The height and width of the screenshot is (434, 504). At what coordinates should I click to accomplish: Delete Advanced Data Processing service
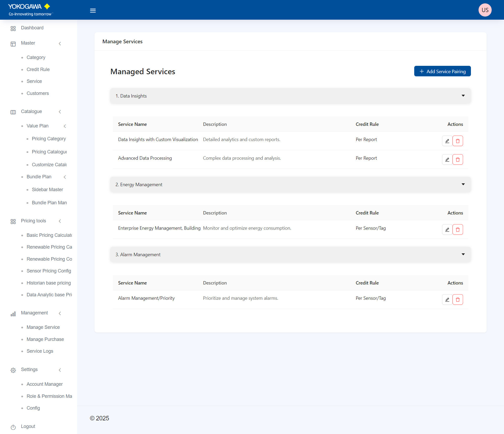pos(458,159)
